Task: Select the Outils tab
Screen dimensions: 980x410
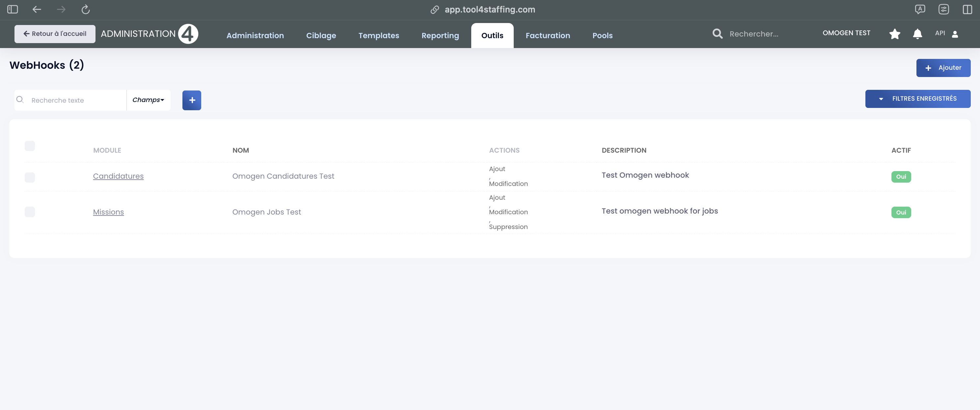Action: point(492,36)
